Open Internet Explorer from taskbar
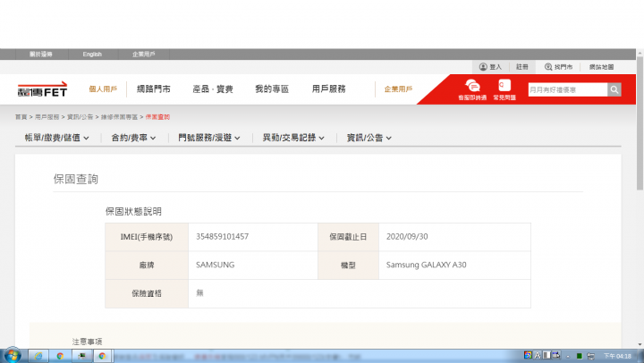 pyautogui.click(x=38, y=356)
